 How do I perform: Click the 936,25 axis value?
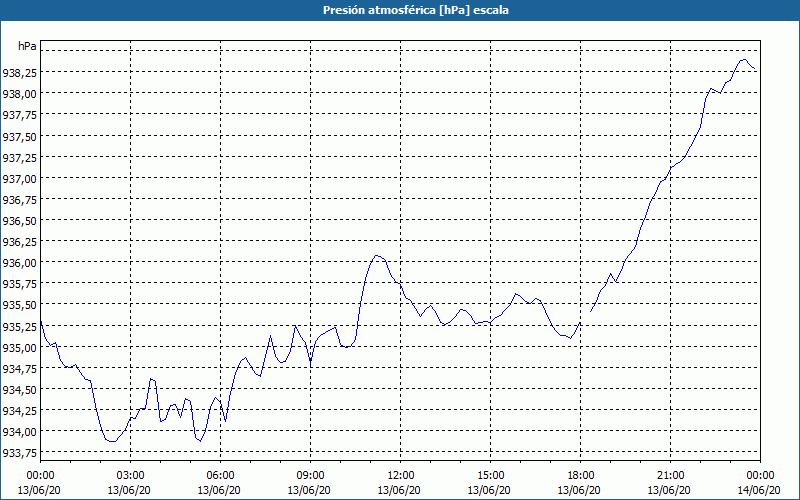pyautogui.click(x=19, y=242)
